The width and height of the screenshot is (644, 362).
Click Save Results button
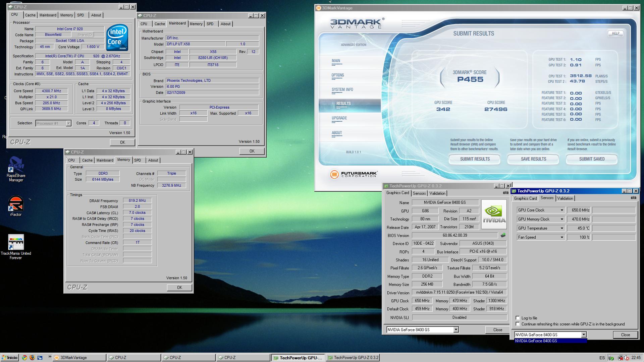point(533,159)
